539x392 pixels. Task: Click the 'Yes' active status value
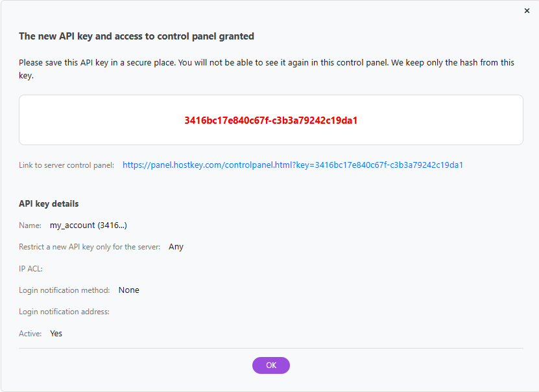click(x=56, y=334)
